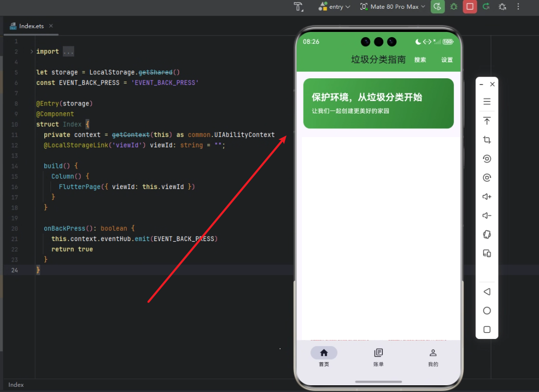539x392 pixels.
Task: Open the entry run configuration dropdown
Action: click(x=334, y=7)
